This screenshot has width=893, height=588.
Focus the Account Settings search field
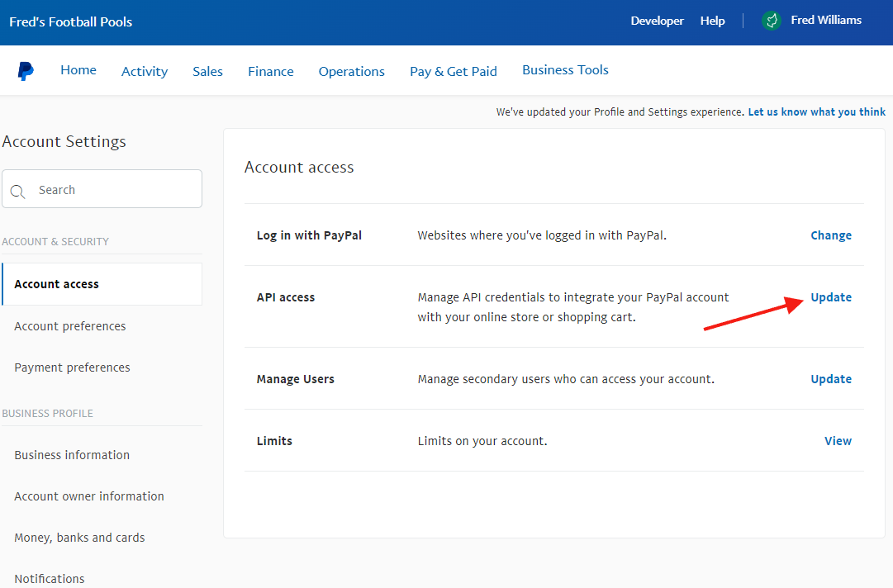pyautogui.click(x=102, y=189)
